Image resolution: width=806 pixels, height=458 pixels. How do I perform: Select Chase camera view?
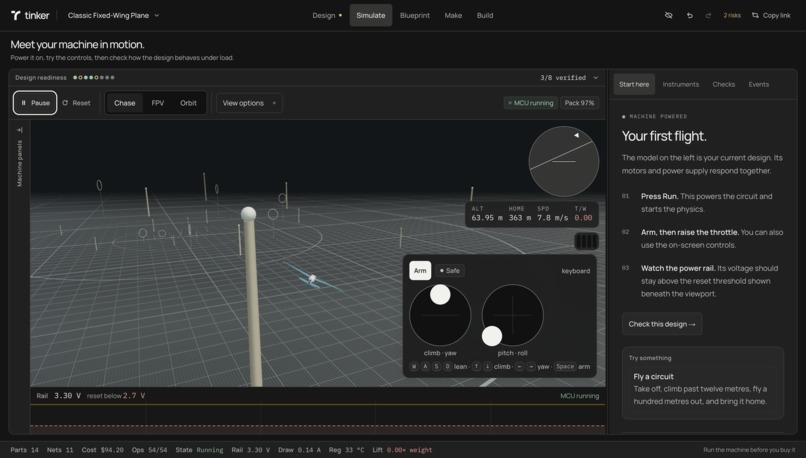coord(124,103)
